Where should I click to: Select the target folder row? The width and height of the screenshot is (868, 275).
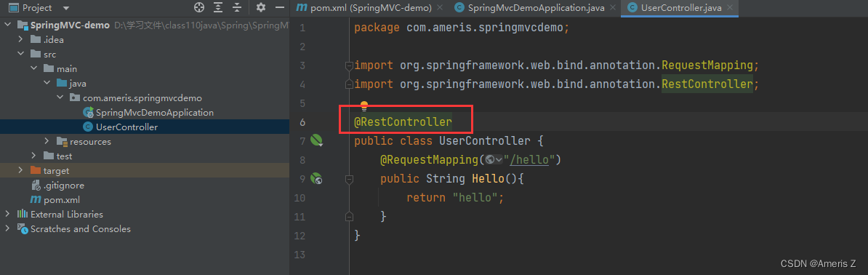(145, 171)
